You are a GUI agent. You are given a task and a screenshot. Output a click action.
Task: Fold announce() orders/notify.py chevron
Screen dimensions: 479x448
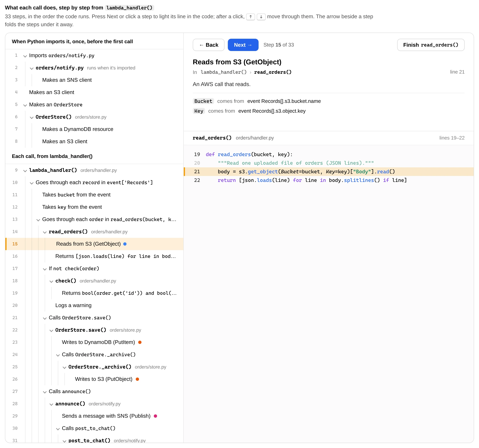pyautogui.click(x=51, y=404)
